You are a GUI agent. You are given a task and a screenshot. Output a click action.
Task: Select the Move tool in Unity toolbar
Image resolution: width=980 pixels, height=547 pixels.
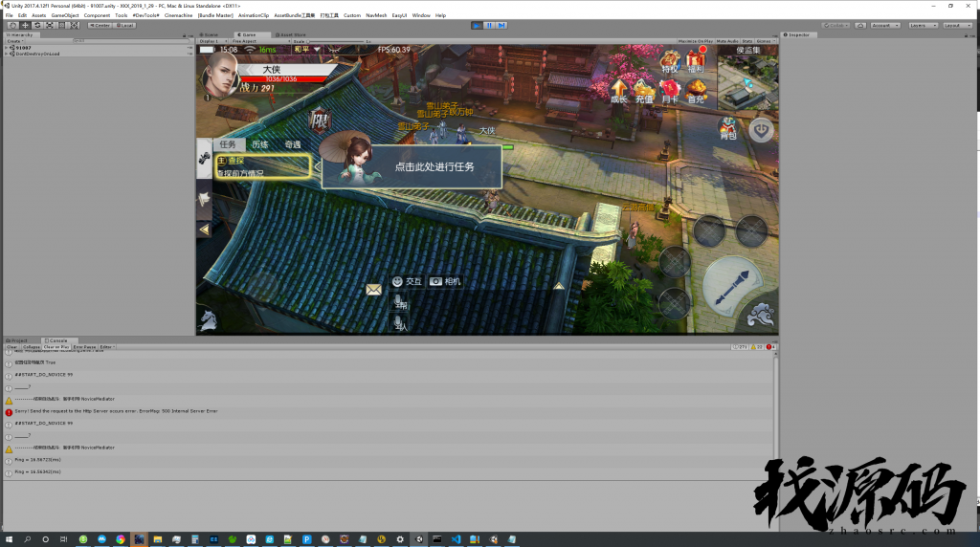25,26
